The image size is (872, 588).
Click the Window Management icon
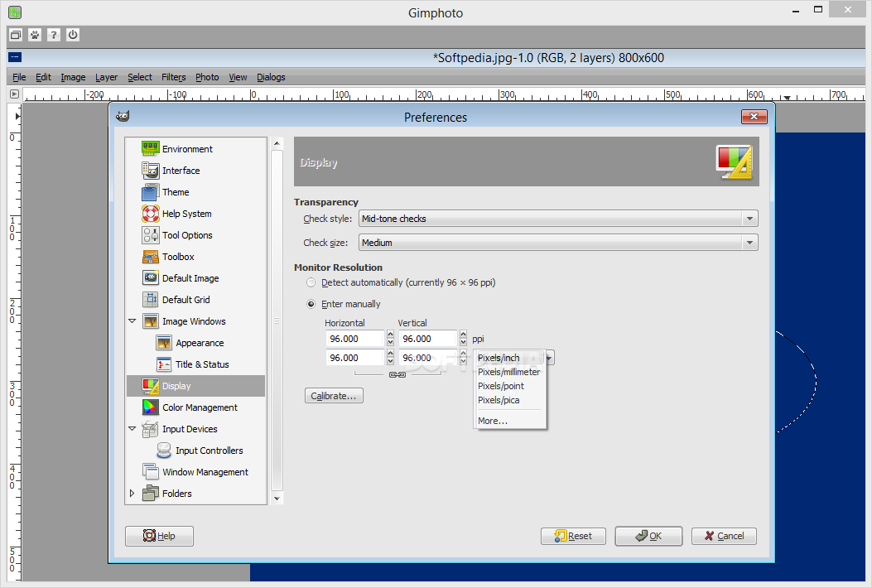click(150, 472)
